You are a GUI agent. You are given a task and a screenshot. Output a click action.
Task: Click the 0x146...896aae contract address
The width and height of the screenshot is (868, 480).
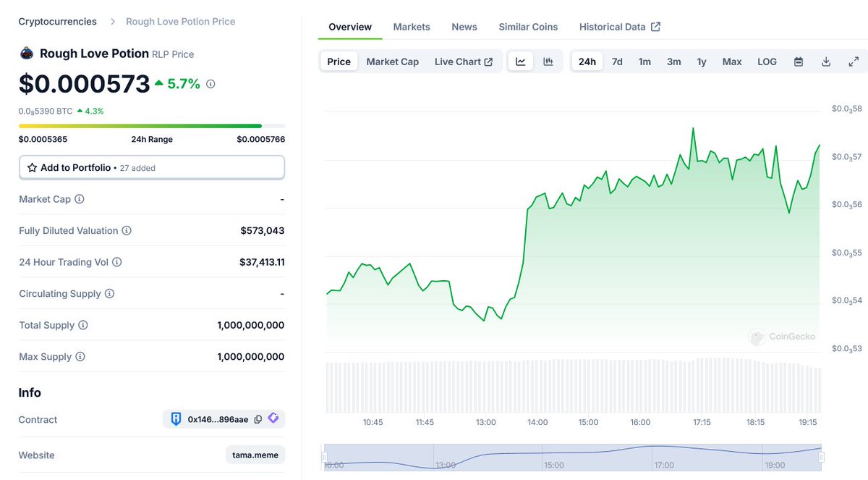click(218, 419)
